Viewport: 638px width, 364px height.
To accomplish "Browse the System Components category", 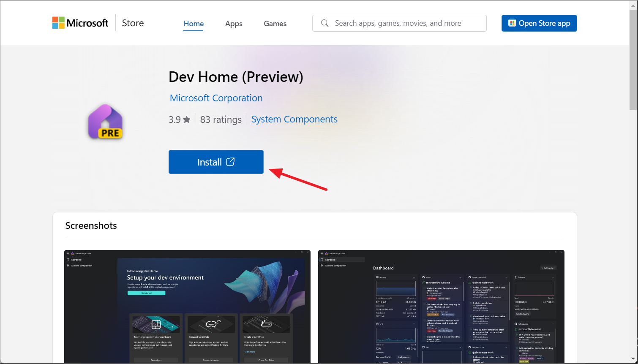I will point(294,119).
